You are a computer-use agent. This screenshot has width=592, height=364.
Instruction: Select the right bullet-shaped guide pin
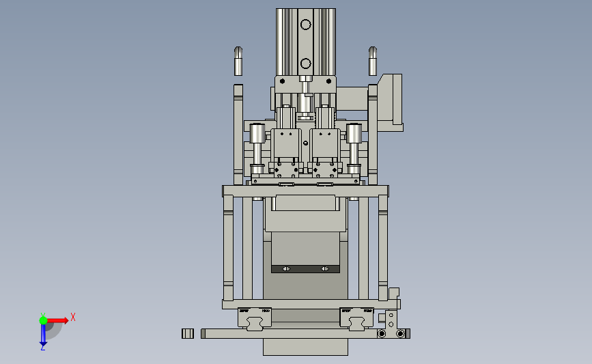pos(372,61)
